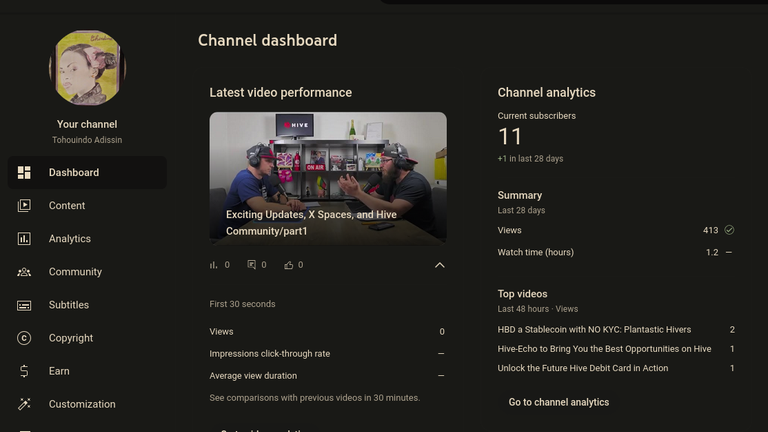
Task: Click the channel profile picture
Action: tap(87, 68)
